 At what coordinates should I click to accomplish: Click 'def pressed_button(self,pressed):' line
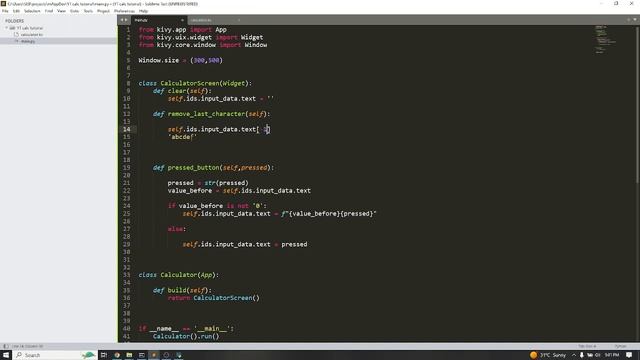[x=213, y=168]
